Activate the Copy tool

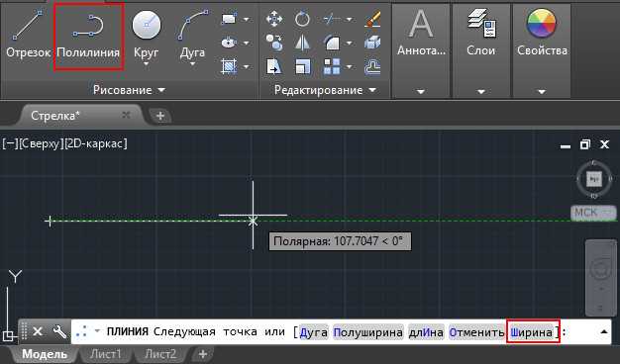click(274, 43)
